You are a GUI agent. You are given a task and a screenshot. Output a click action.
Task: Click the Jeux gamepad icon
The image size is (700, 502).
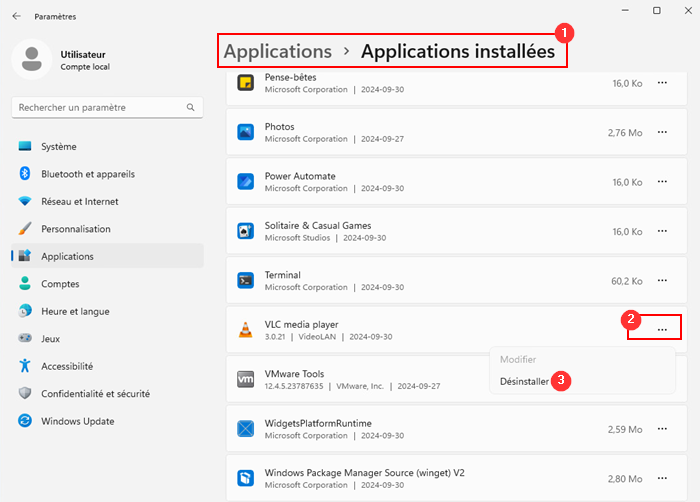pos(25,338)
